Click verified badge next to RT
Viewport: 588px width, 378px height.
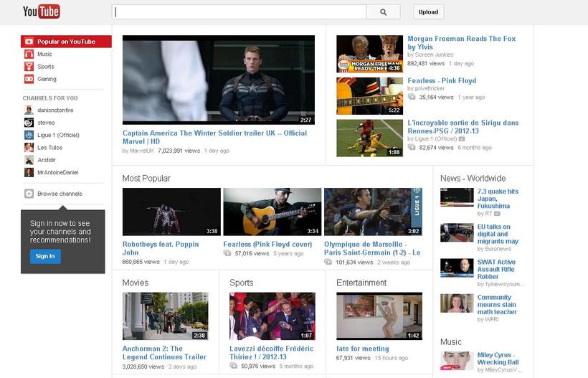497,214
